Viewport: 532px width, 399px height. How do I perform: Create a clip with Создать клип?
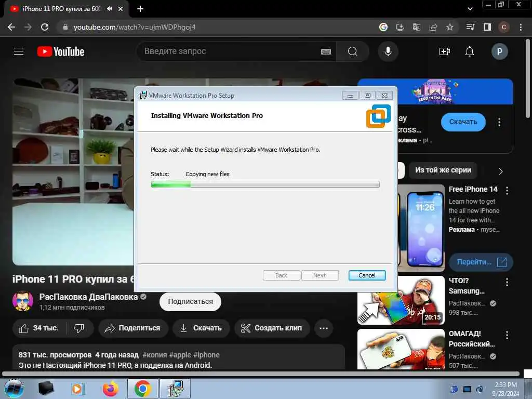271,328
